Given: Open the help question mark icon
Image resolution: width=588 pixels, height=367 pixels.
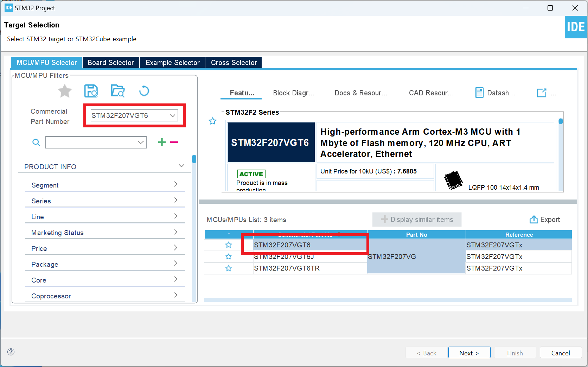Looking at the screenshot, I should [x=11, y=352].
